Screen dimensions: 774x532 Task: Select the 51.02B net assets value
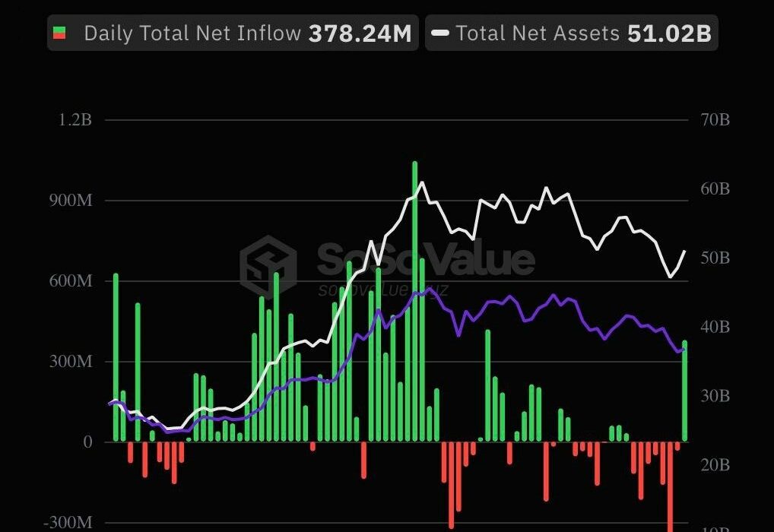click(669, 33)
